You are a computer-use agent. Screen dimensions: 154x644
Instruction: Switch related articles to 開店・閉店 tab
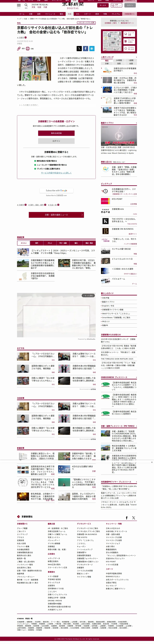click(x=89, y=243)
